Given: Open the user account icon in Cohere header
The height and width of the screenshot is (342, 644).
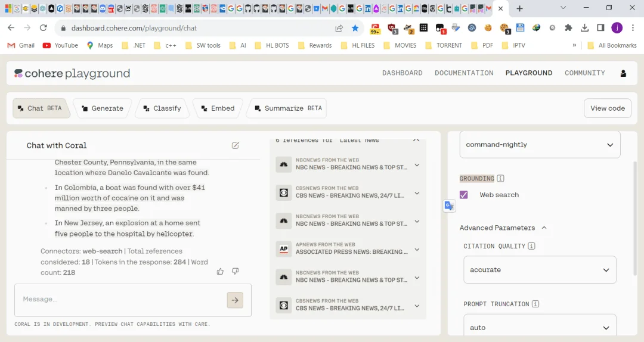Looking at the screenshot, I should tap(623, 73).
